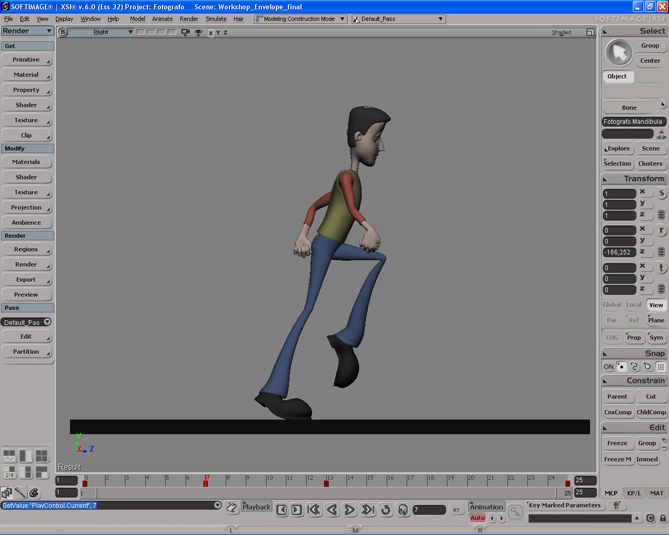Click the viewport eye display icon
The width and height of the screenshot is (669, 535).
coord(198,32)
